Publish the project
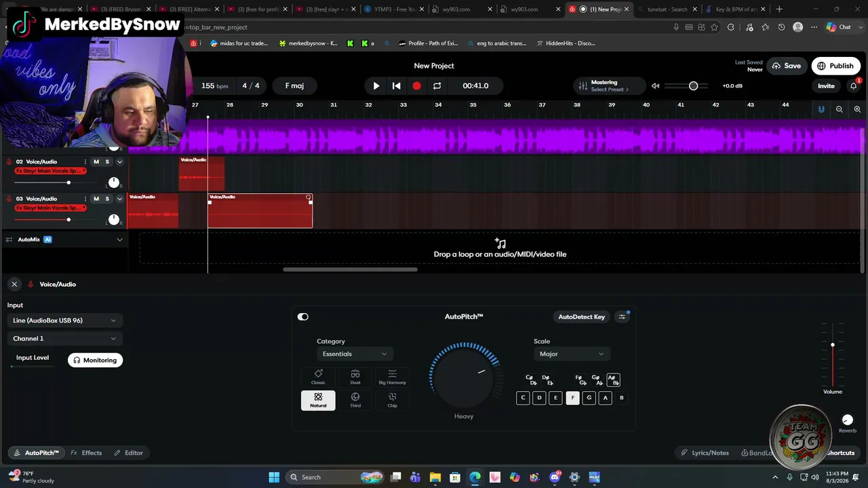 (835, 66)
